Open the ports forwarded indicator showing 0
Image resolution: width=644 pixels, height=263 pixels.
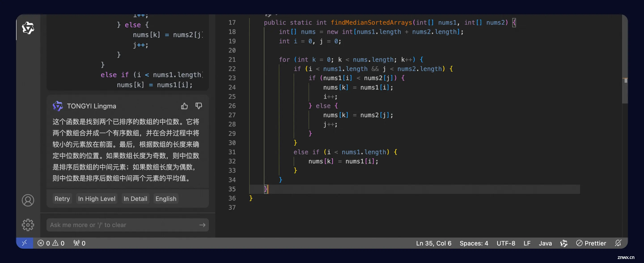tap(80, 243)
